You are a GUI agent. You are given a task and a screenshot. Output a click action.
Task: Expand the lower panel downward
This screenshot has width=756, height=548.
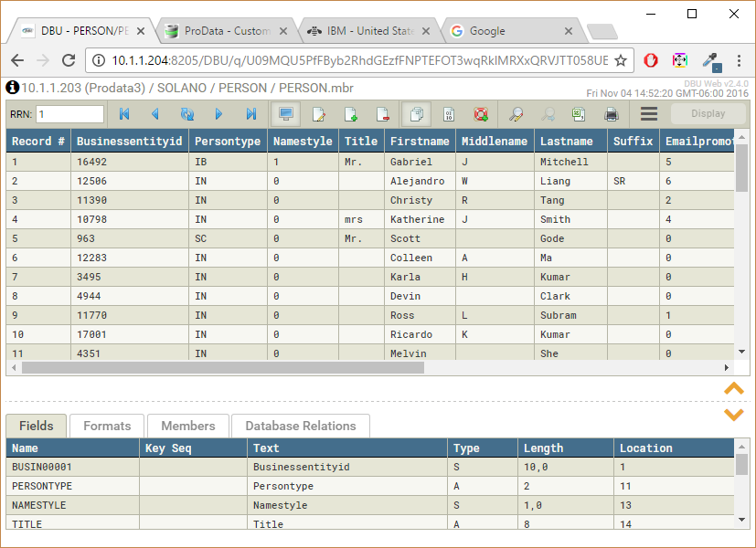point(734,415)
